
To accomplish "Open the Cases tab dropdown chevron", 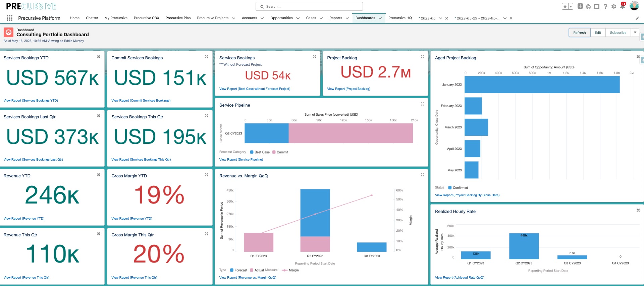I will tap(321, 18).
